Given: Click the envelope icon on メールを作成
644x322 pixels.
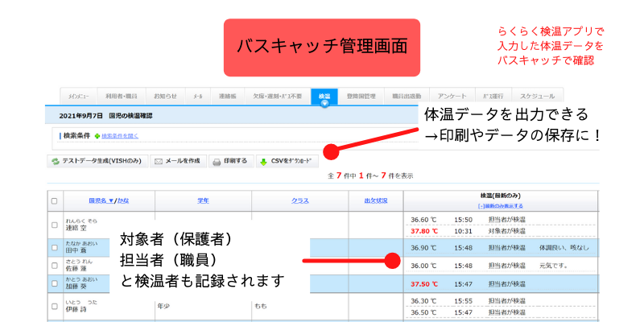Looking at the screenshot, I should click(159, 161).
